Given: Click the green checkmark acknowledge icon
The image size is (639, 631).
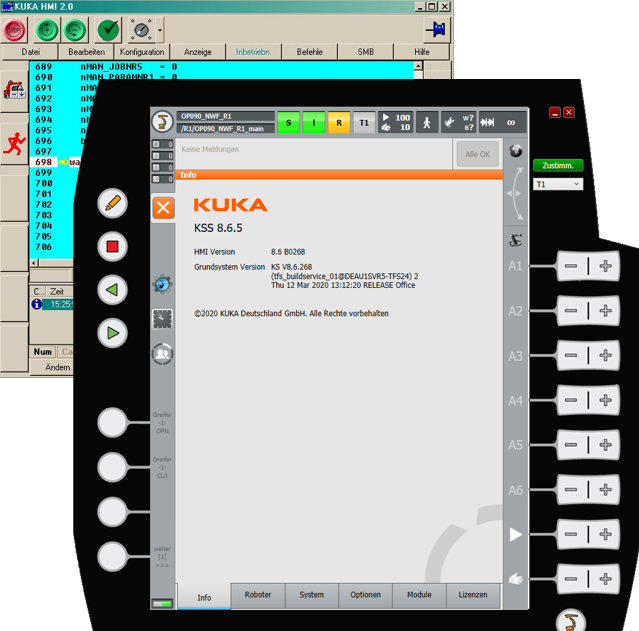Looking at the screenshot, I should pyautogui.click(x=108, y=30).
